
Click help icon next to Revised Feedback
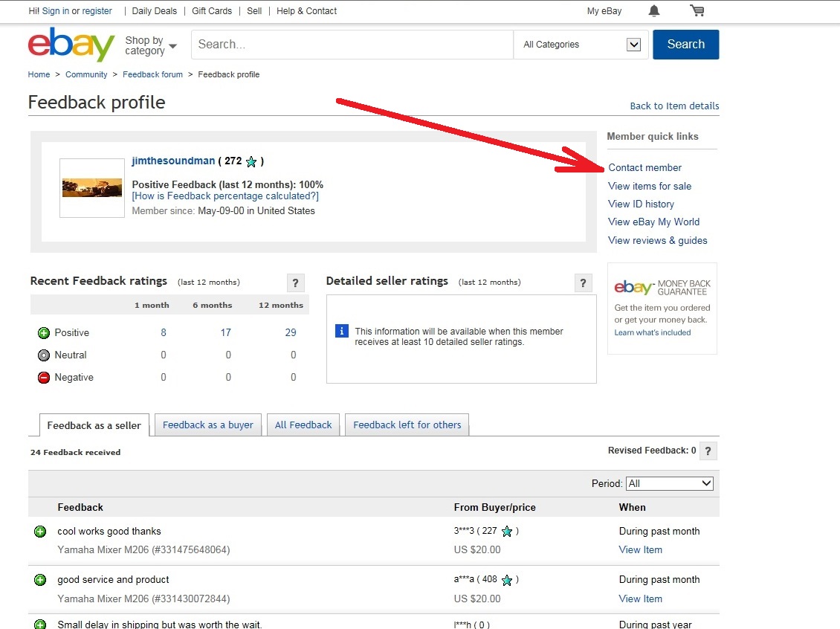click(708, 451)
